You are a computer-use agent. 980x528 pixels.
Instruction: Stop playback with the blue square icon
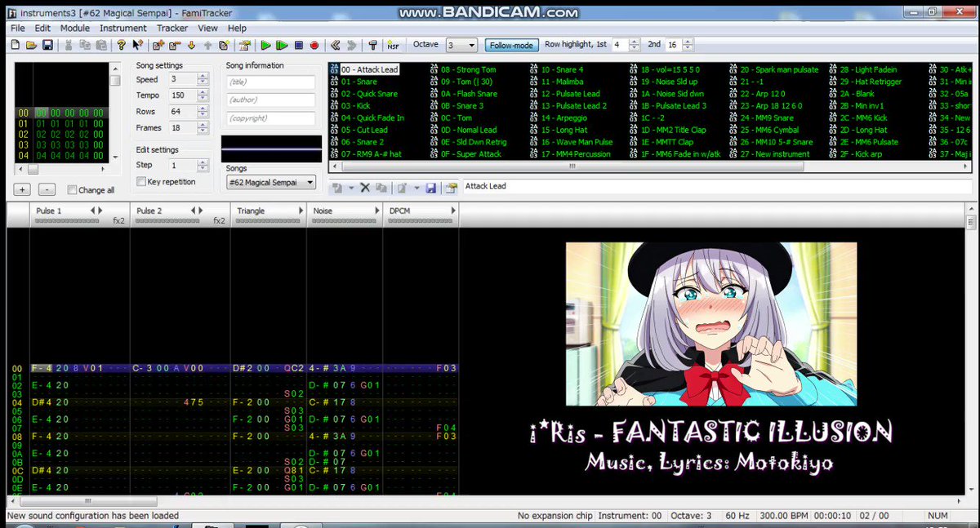pos(299,45)
